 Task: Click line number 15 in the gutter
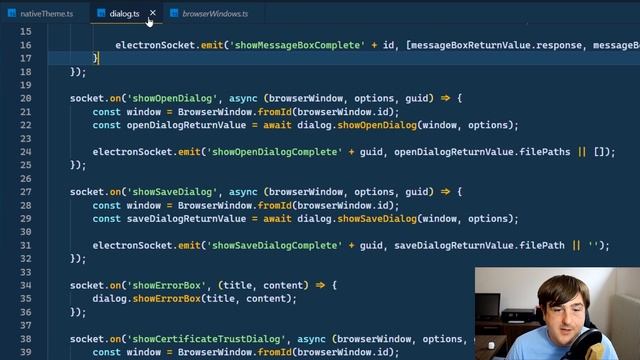click(26, 31)
